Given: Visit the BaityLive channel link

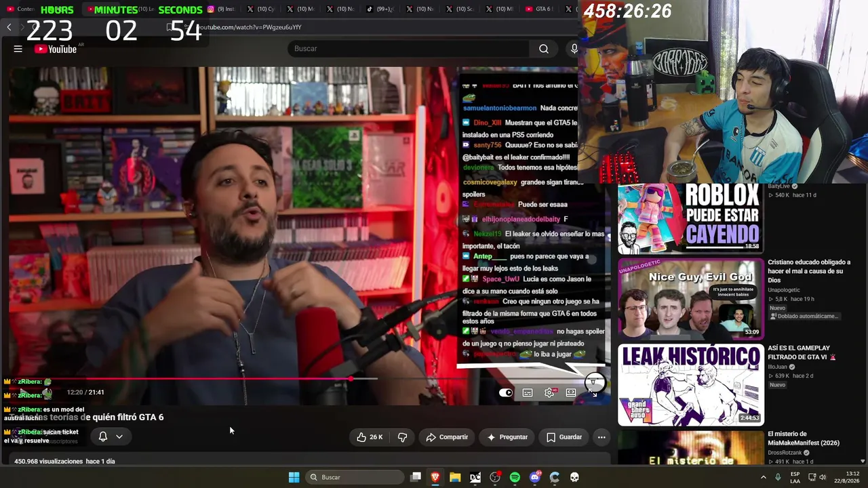Looking at the screenshot, I should coord(778,186).
